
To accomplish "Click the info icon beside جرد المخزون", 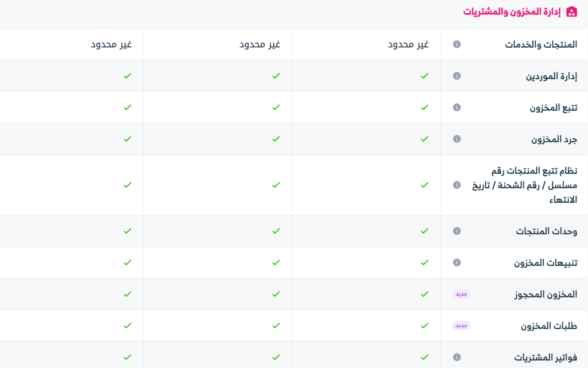I will [x=457, y=139].
